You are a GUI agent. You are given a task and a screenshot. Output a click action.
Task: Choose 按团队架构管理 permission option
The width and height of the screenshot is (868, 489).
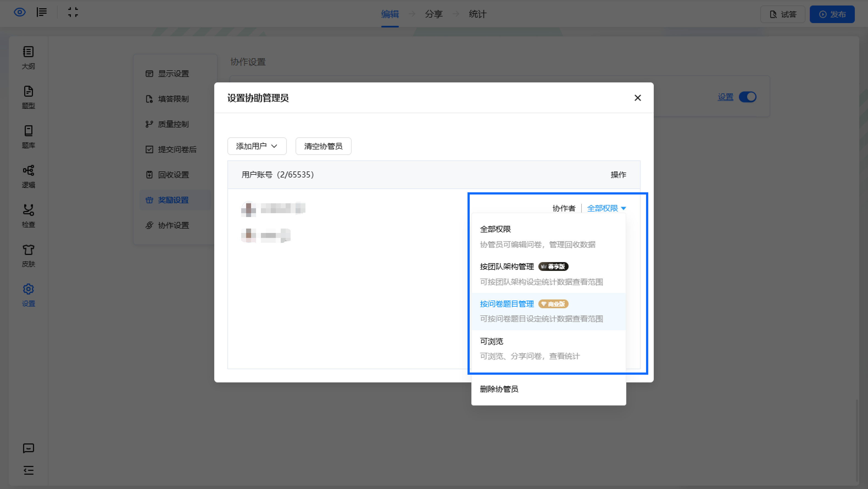549,274
